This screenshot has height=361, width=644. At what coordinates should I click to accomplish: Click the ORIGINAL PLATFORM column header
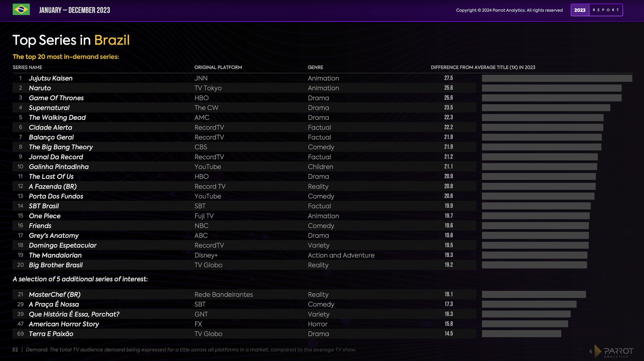(218, 67)
